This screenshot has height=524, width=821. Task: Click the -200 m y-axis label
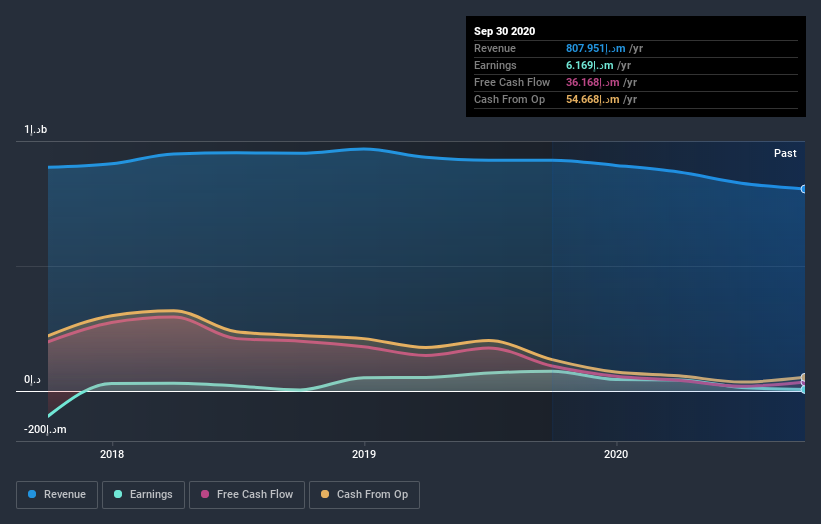(x=45, y=429)
